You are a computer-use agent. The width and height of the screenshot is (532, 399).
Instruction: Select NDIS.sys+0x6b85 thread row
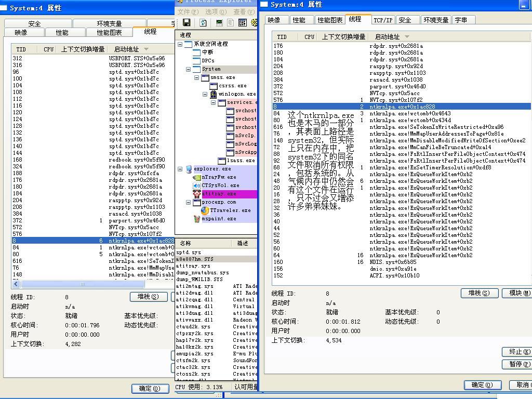click(x=402, y=262)
